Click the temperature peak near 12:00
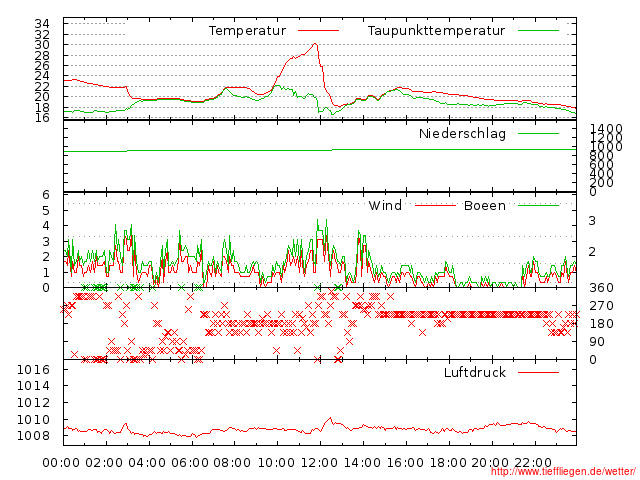Viewport: 640px width, 480px height. pos(315,44)
